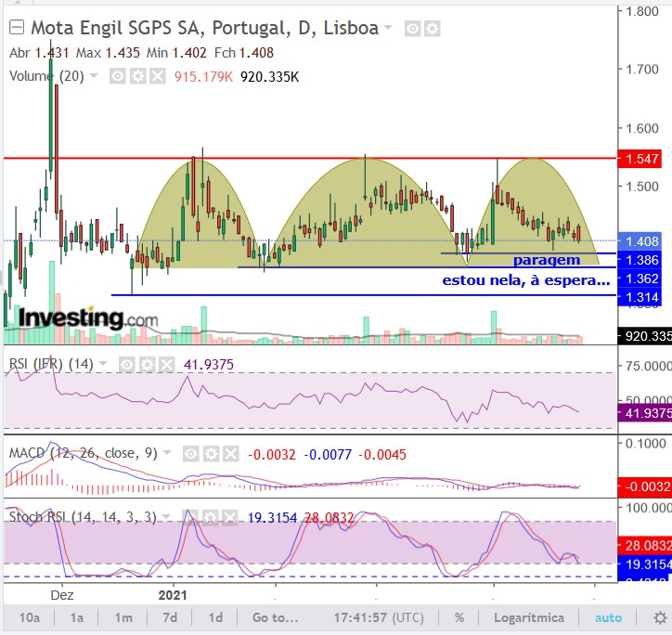
Task: Remove the RSI indicator with X
Action: pos(166,365)
